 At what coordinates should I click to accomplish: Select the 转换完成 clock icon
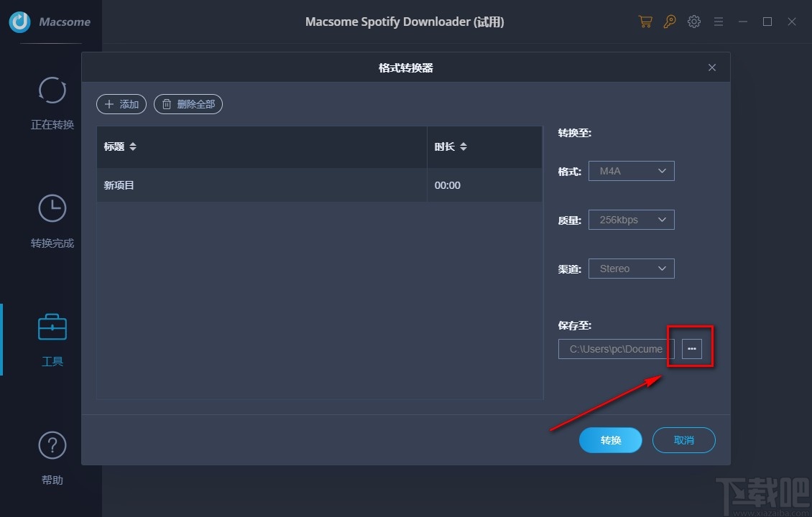(52, 208)
